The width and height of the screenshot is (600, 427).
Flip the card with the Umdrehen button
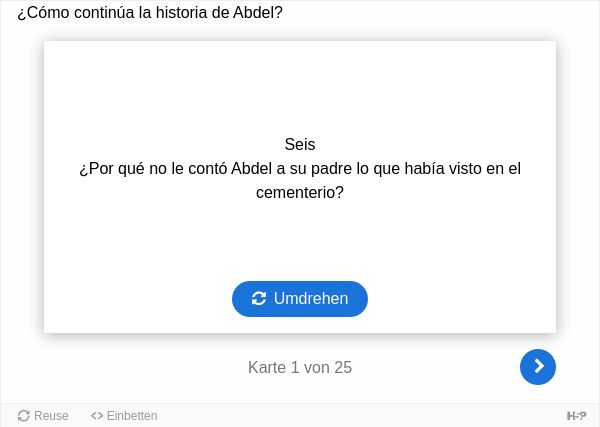pos(300,299)
